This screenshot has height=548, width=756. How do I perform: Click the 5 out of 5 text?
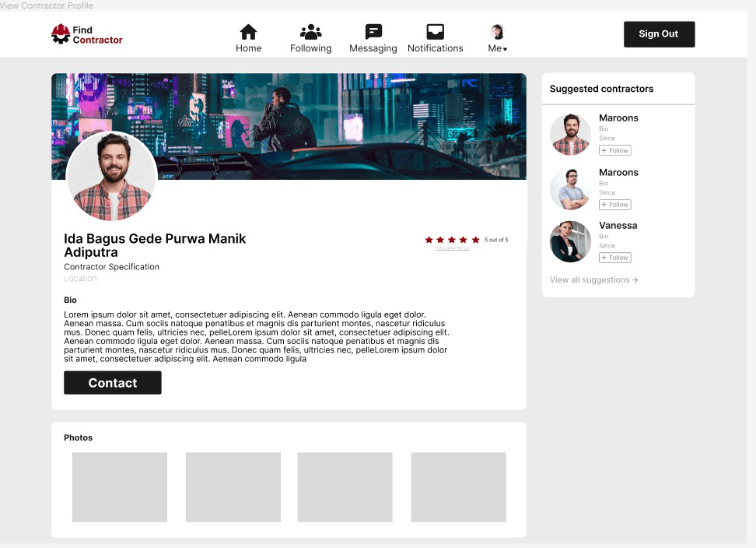496,240
